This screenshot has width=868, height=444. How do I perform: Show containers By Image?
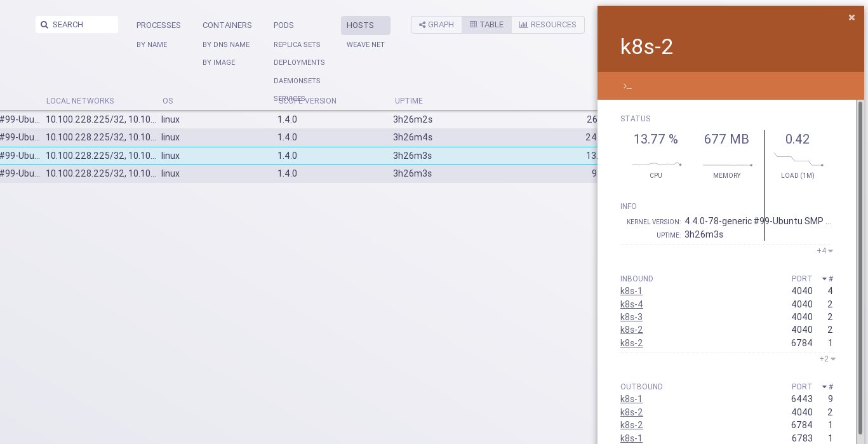(219, 62)
